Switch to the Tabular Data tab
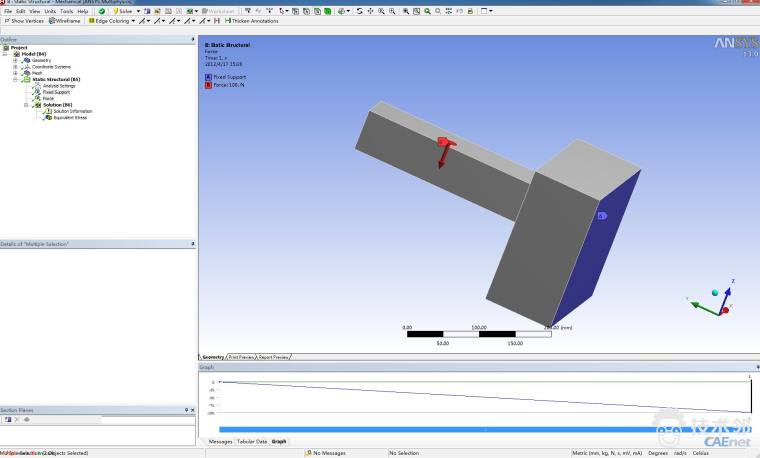Viewport: 760px width, 458px height. pos(251,441)
